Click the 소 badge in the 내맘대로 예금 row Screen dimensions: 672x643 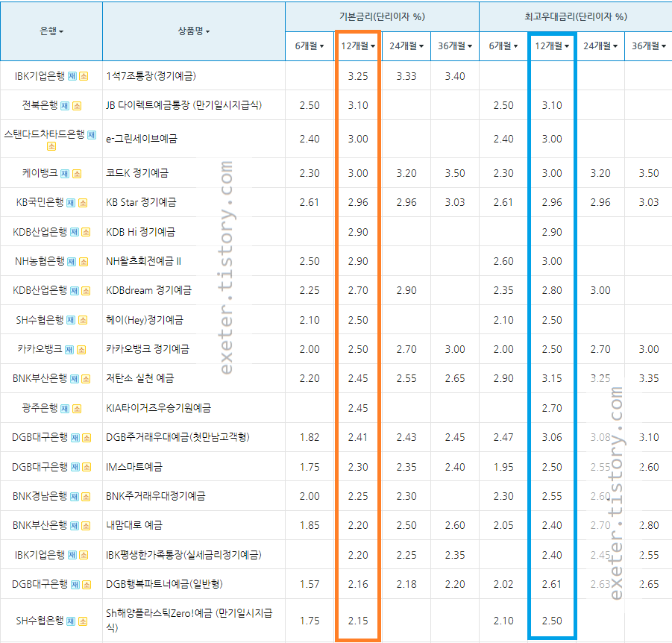point(86,526)
